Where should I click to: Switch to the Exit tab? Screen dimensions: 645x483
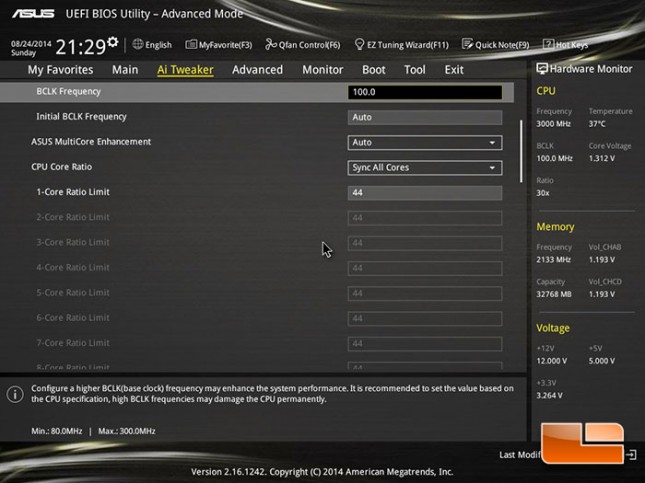tap(454, 70)
